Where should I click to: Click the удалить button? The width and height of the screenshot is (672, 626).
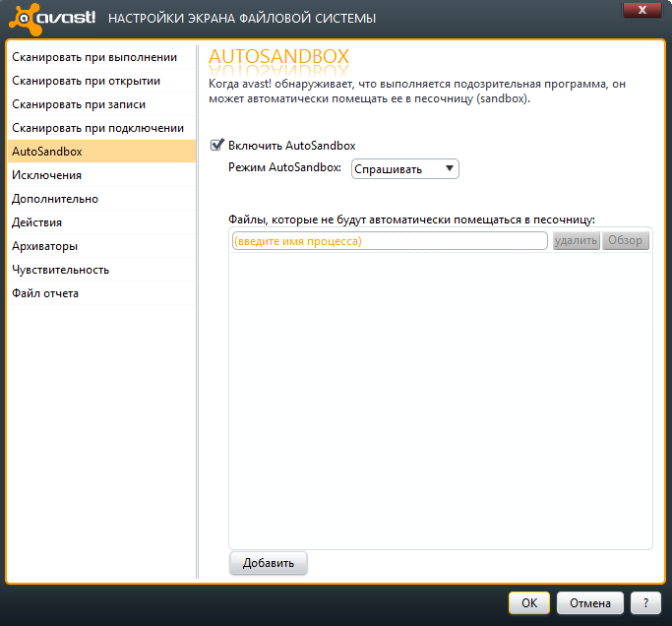click(x=576, y=240)
